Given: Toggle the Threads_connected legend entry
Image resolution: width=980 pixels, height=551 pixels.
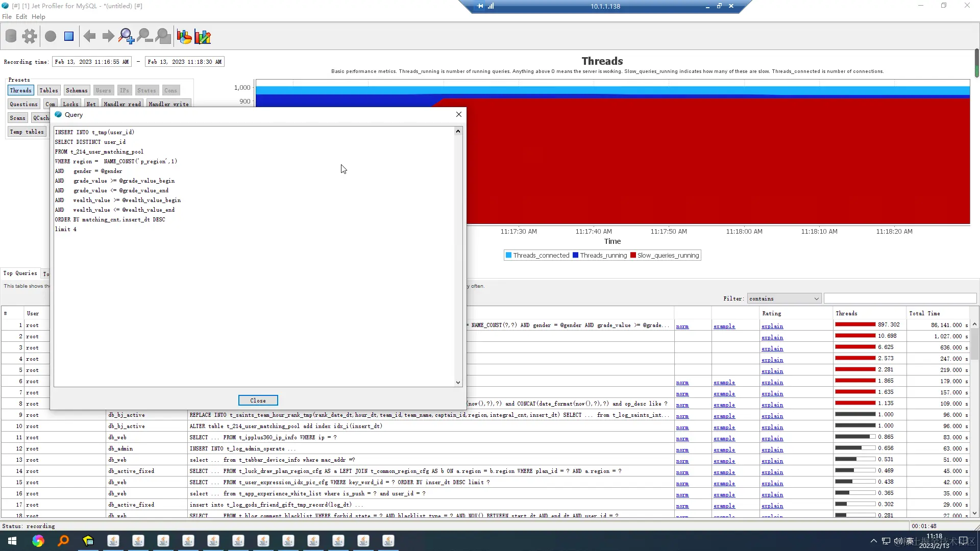Looking at the screenshot, I should click(x=537, y=255).
